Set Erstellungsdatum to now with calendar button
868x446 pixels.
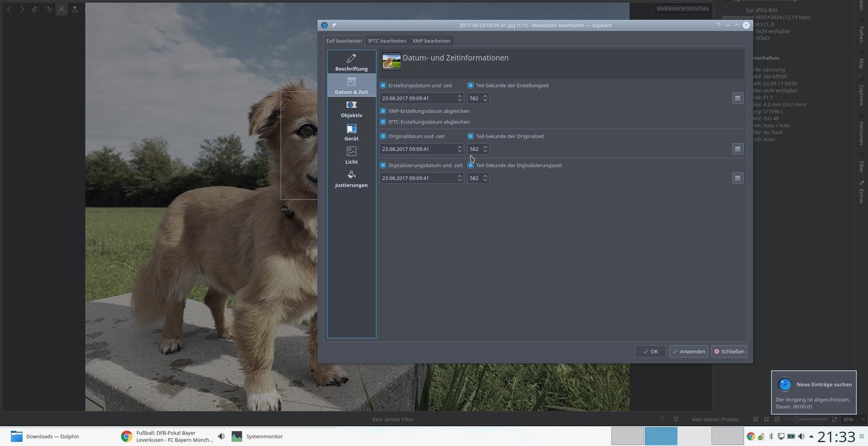737,98
